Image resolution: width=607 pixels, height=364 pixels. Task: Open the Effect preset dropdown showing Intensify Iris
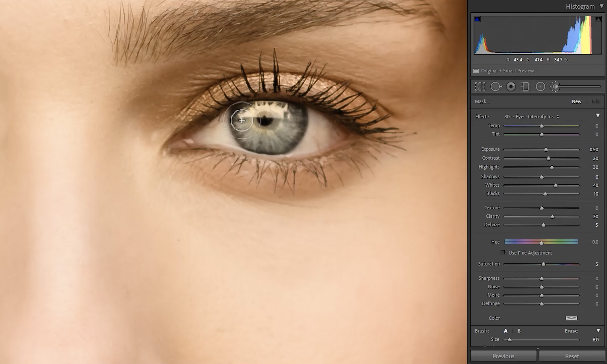click(531, 116)
